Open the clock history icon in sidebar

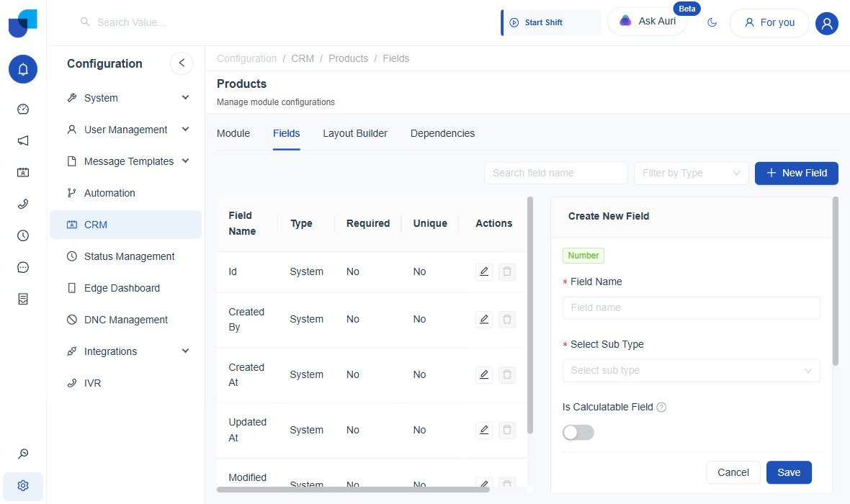point(23,235)
